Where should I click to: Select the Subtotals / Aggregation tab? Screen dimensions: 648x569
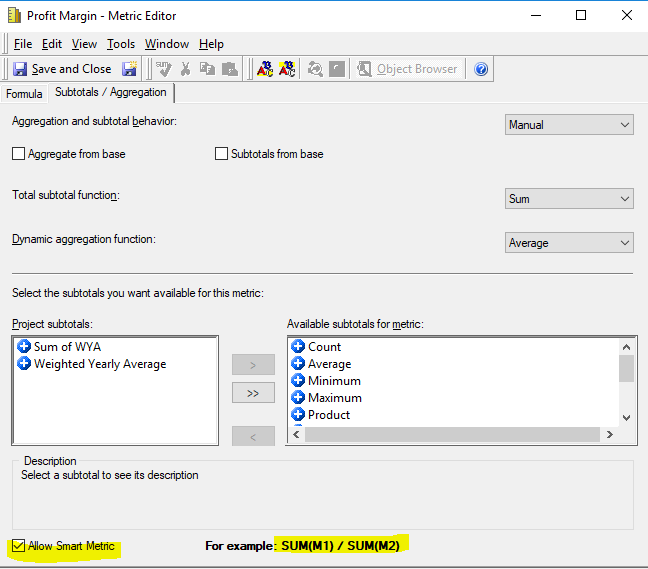point(111,92)
